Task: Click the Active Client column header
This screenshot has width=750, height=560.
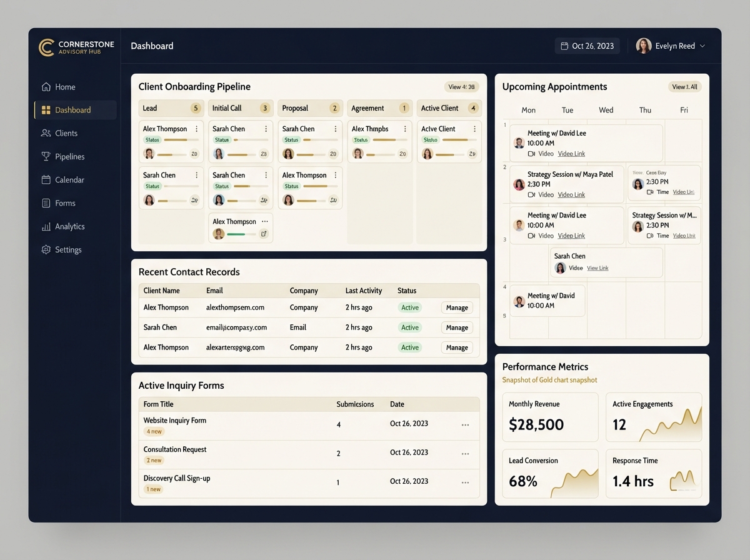Action: coord(449,108)
